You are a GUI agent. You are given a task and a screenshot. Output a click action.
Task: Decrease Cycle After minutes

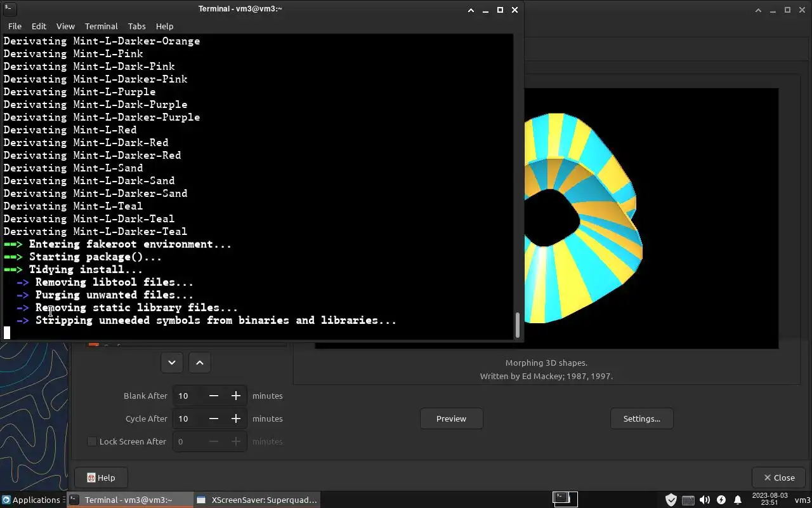[214, 418]
